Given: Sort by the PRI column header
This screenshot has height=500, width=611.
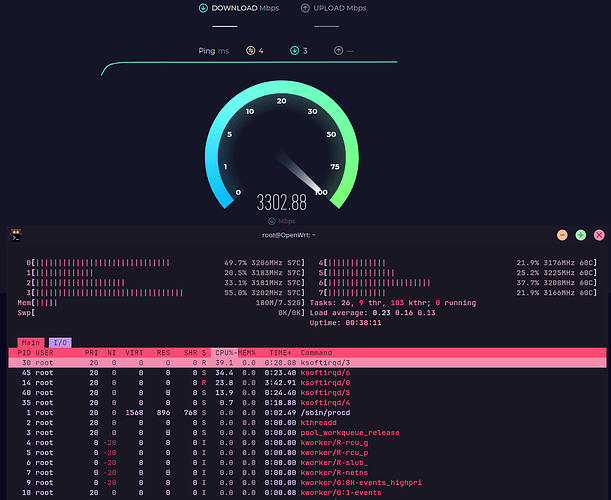Looking at the screenshot, I should click(92, 353).
